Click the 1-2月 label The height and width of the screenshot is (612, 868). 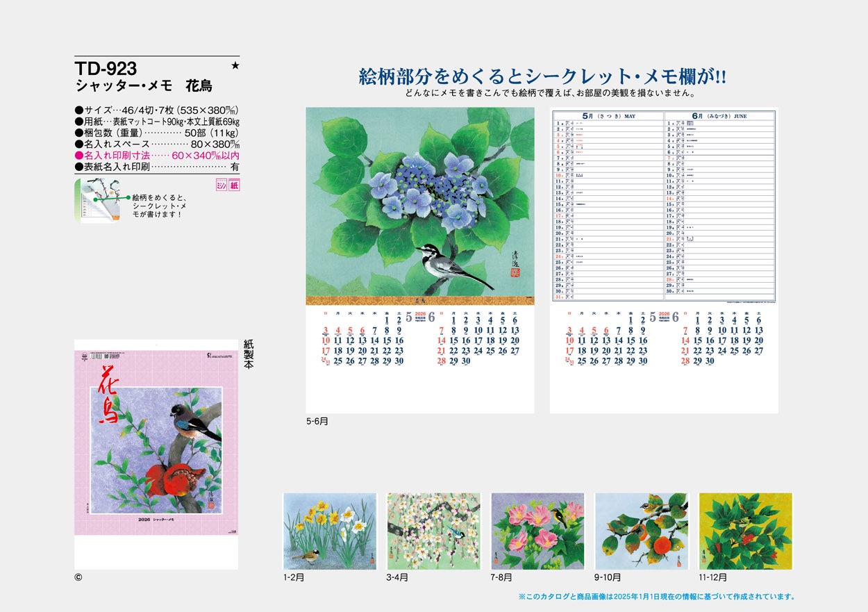294,577
